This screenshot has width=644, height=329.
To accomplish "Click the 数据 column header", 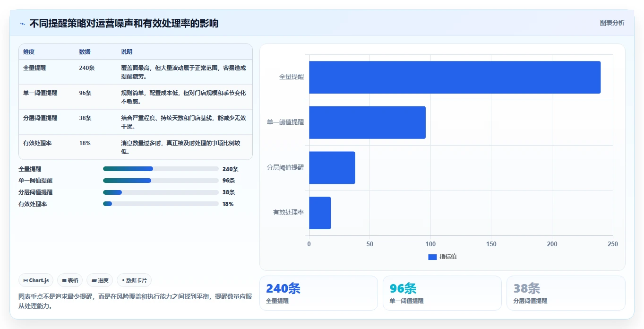I will coord(85,52).
